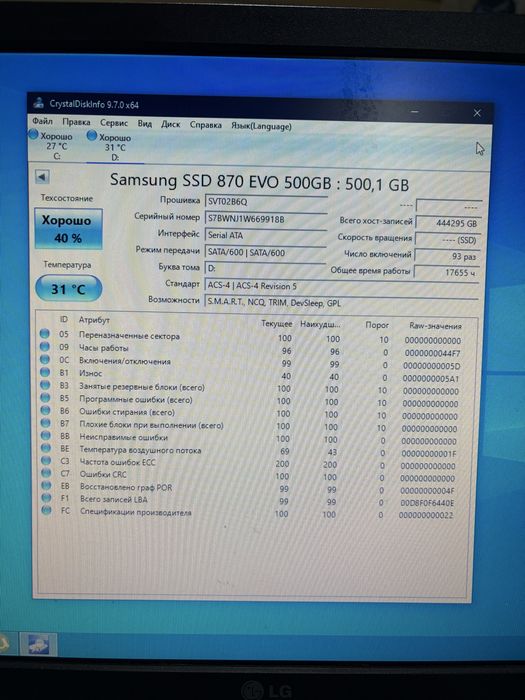Image resolution: width=525 pixels, height=700 pixels.
Task: Open the Справка menu
Action: (x=206, y=125)
